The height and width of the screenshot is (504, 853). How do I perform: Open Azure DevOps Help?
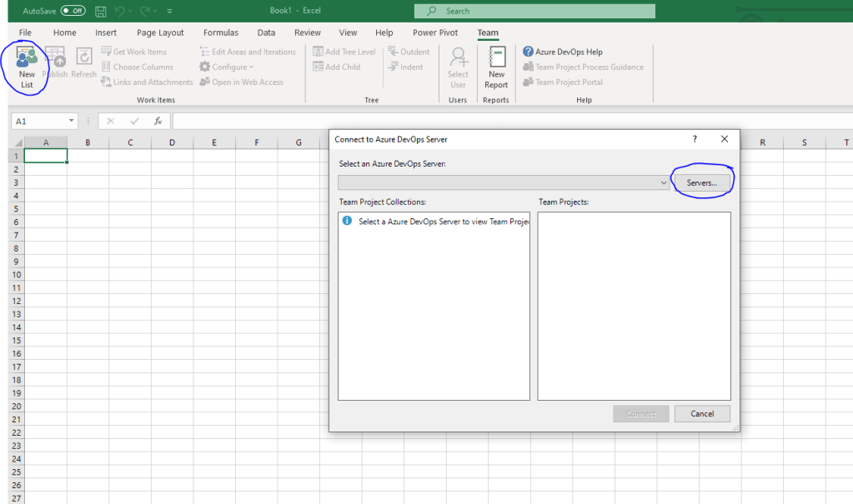(562, 51)
